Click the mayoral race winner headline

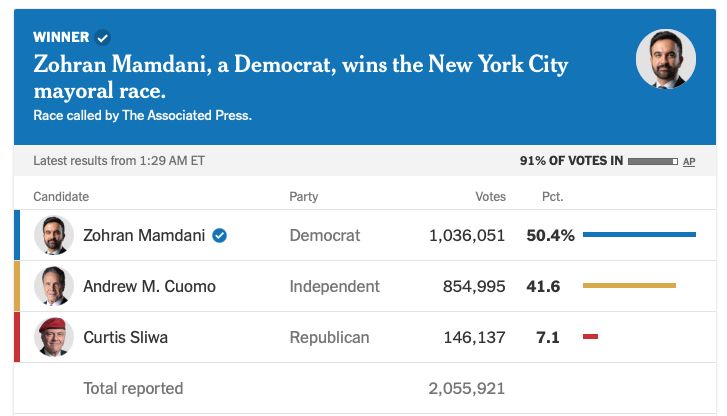point(300,78)
